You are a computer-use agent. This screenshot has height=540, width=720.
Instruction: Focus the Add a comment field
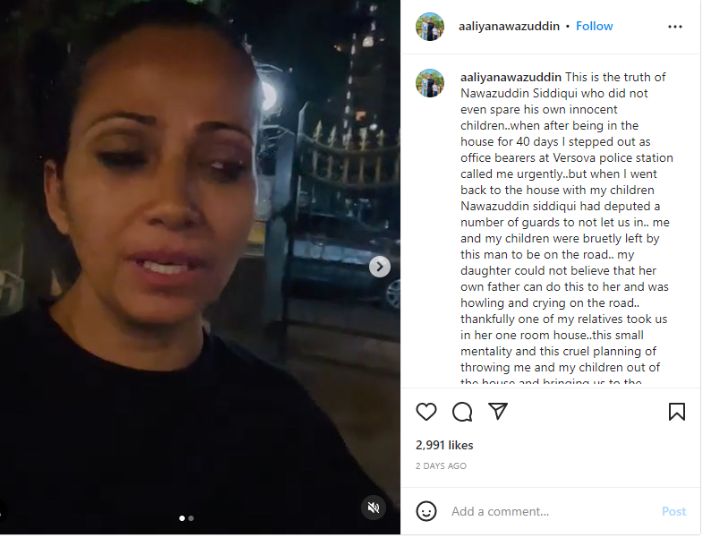551,511
